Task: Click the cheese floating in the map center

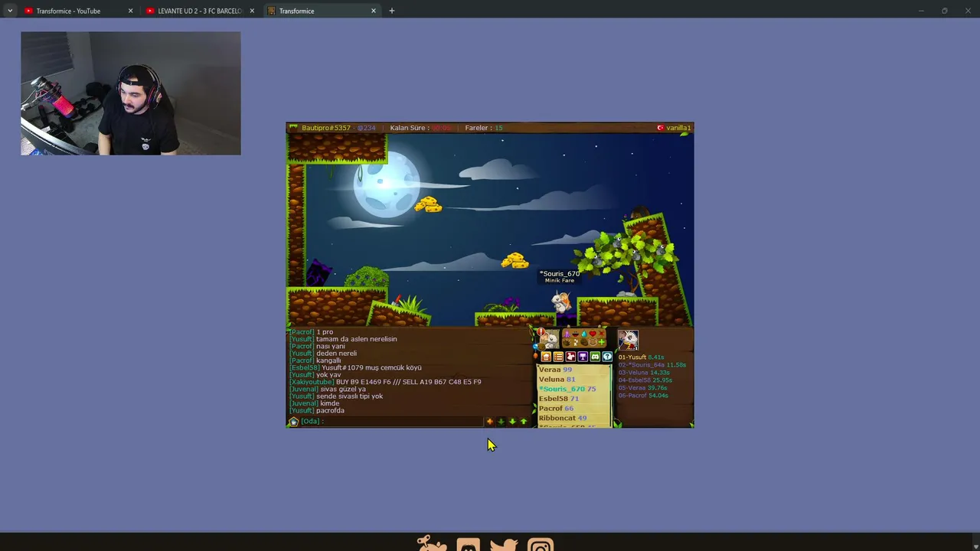Action: 515,261
